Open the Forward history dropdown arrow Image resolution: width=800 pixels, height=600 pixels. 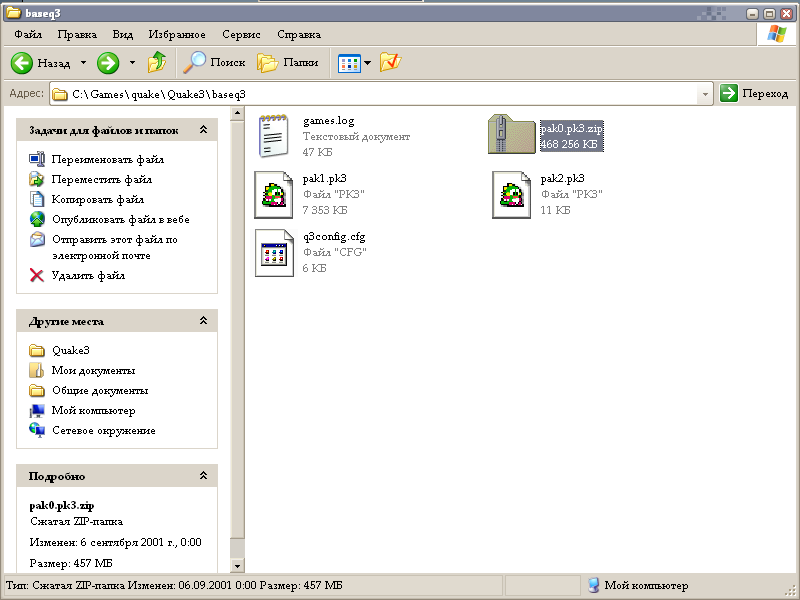(x=132, y=63)
